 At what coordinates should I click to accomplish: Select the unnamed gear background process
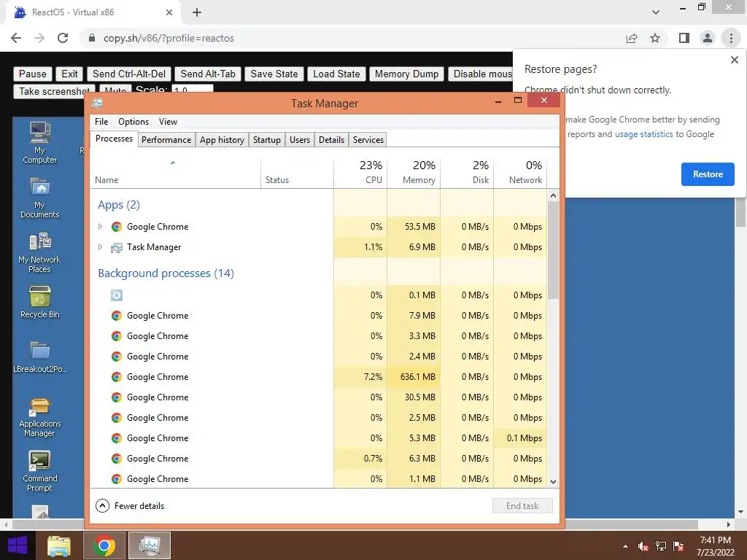(x=318, y=295)
